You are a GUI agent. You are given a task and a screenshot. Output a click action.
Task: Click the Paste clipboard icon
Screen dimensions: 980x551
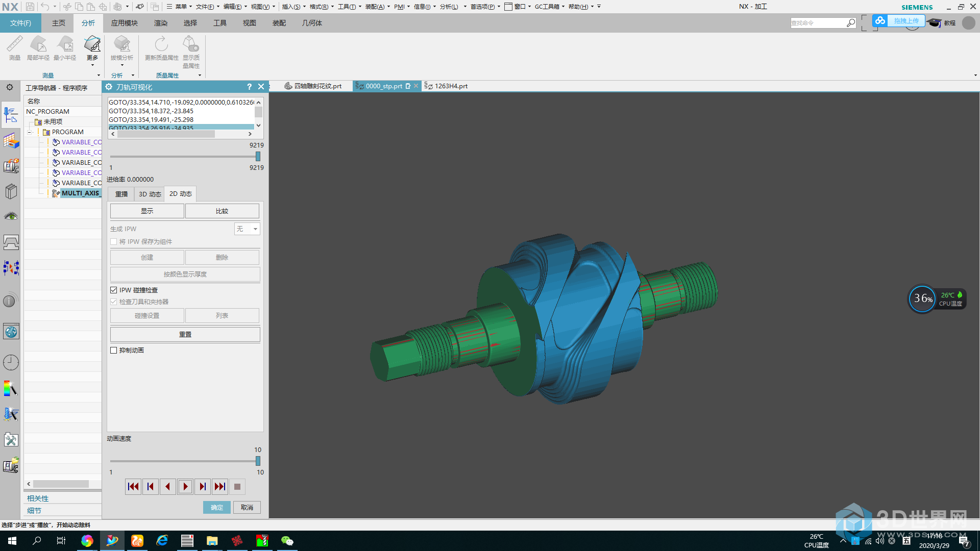click(x=91, y=7)
